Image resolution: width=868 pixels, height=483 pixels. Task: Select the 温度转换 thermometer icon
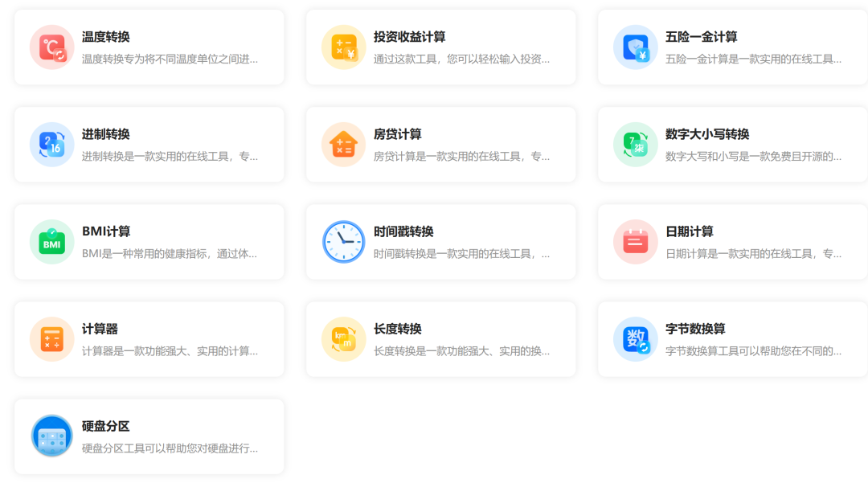(x=51, y=47)
